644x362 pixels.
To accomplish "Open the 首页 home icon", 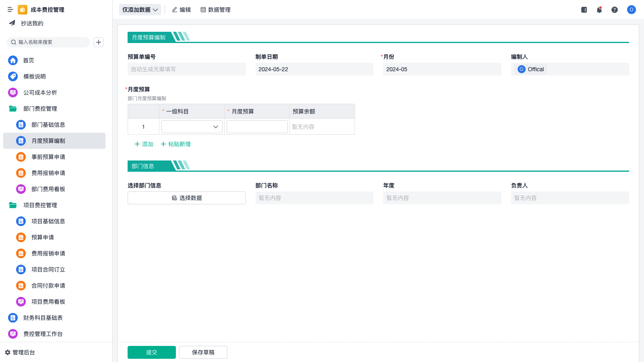I will [13, 60].
